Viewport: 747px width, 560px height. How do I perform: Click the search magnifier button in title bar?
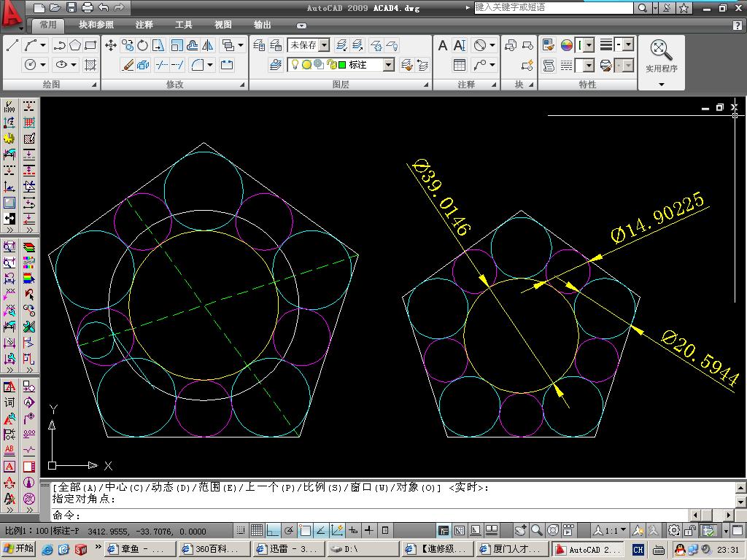point(642,7)
